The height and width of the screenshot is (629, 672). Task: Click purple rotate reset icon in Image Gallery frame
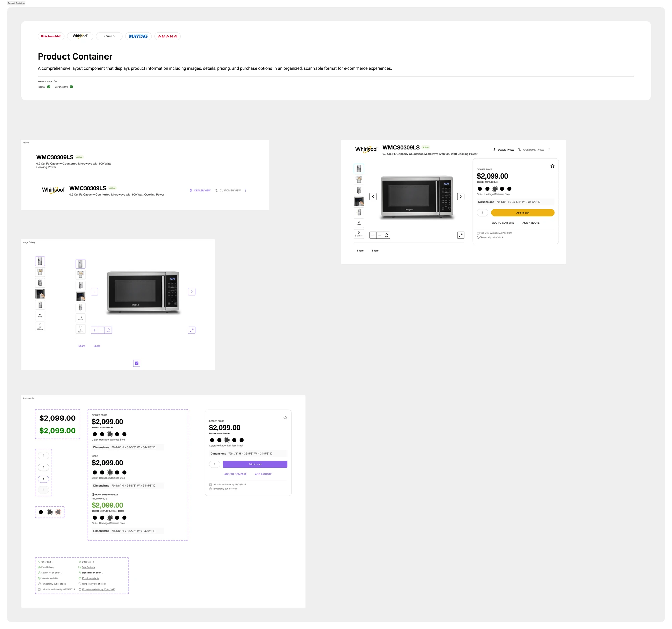108,330
